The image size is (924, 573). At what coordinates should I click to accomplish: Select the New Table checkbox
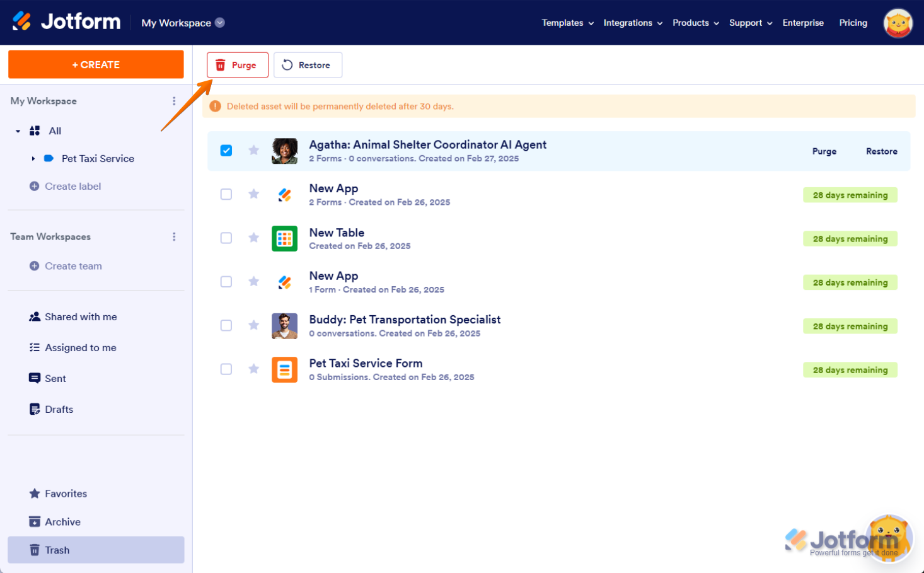click(226, 238)
